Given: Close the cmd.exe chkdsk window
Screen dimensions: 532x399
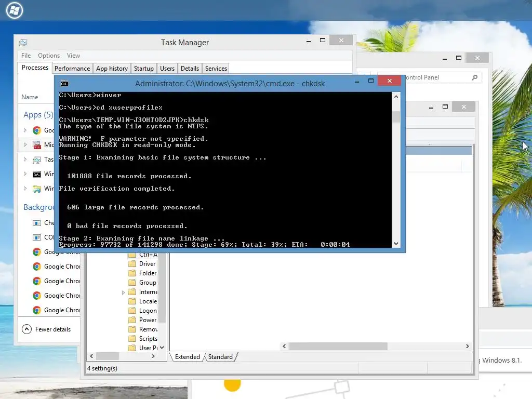Looking at the screenshot, I should (x=390, y=81).
